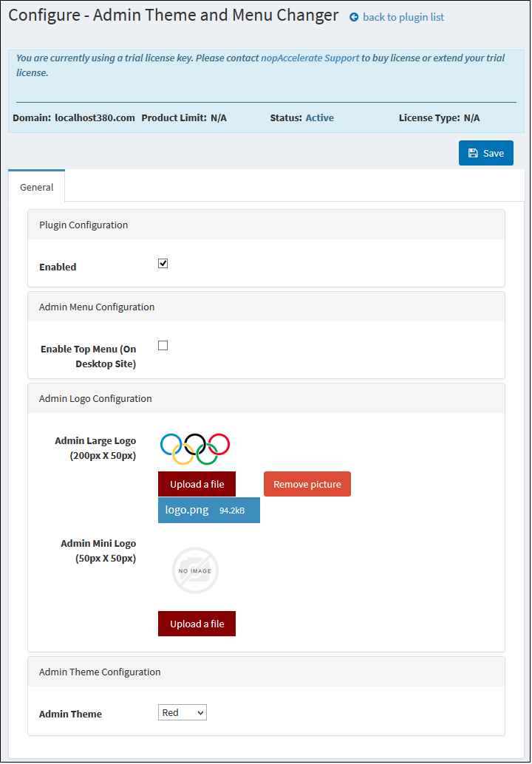Click the Olympic rings logo image
This screenshot has width=532, height=764.
(195, 448)
